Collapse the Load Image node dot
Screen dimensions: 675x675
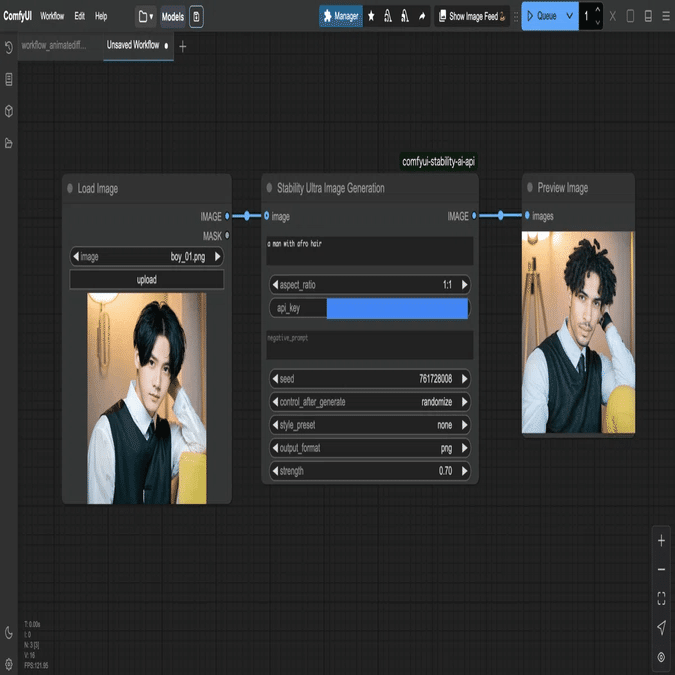coord(70,188)
